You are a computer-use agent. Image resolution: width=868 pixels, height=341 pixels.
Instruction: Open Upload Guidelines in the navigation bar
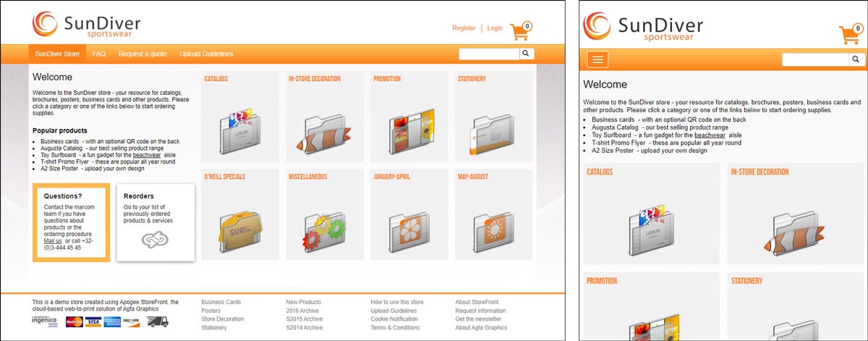[x=206, y=54]
